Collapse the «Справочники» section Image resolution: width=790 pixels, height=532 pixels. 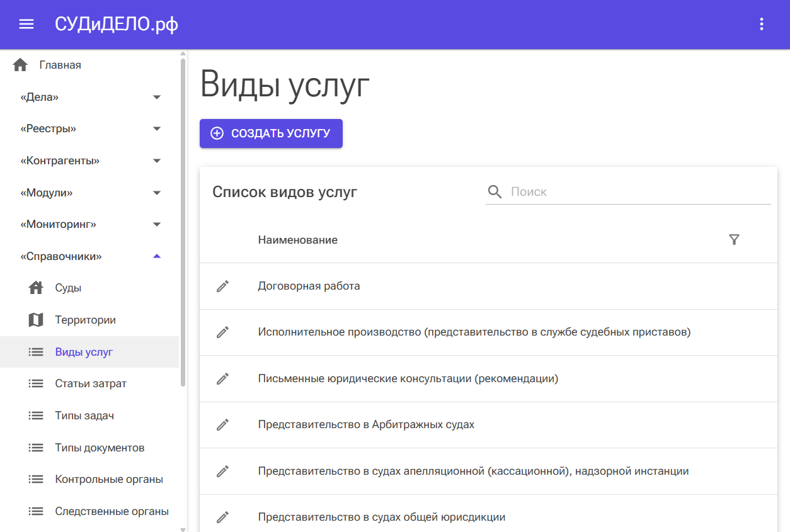157,256
